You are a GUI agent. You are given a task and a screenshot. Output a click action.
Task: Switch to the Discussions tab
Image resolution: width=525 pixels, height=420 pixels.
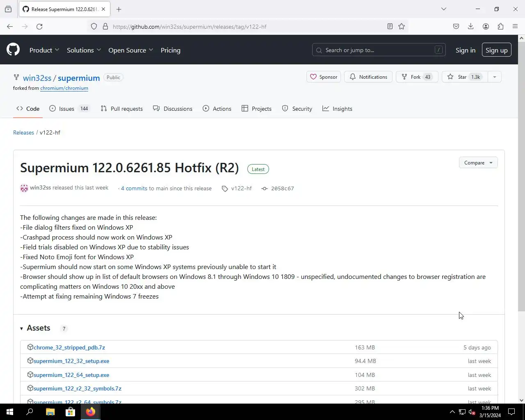[173, 109]
